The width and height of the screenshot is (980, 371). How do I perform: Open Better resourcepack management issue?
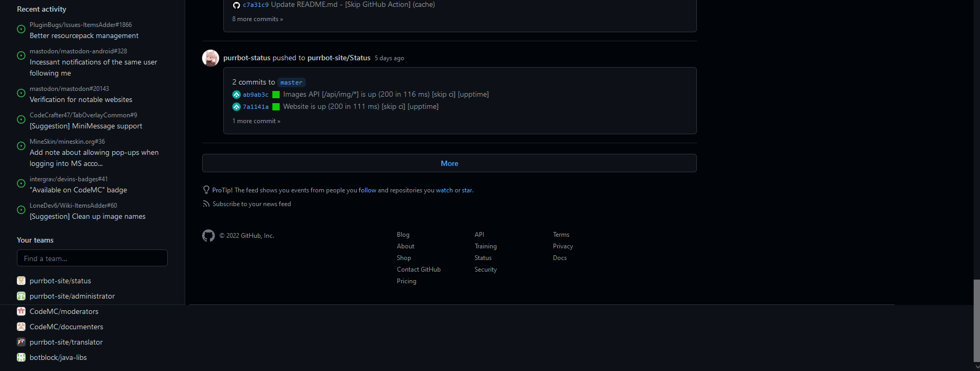point(84,35)
